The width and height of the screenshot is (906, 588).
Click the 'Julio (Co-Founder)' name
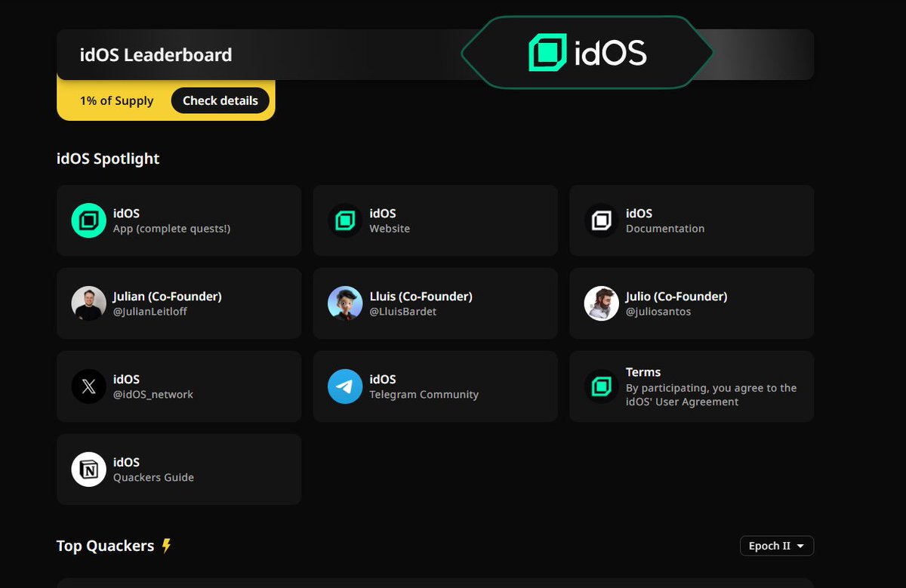pyautogui.click(x=676, y=297)
